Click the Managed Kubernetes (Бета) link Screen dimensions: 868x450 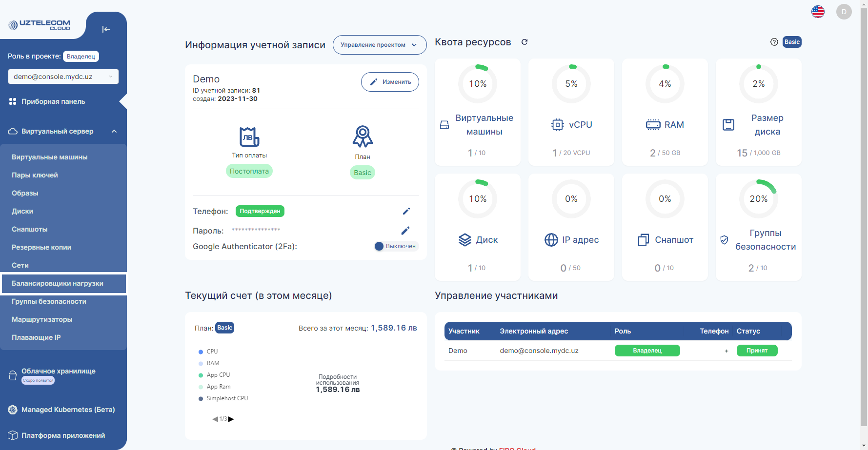pyautogui.click(x=68, y=410)
